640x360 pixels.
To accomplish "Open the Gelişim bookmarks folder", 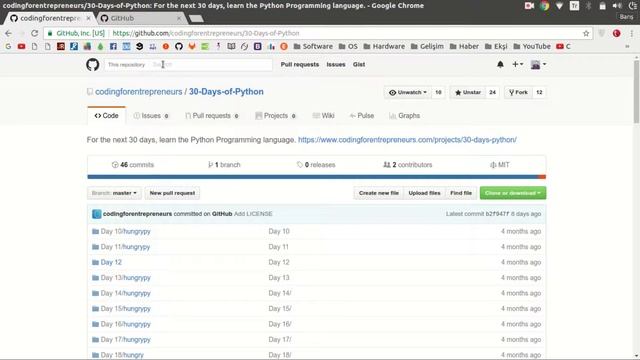I will coord(427,47).
